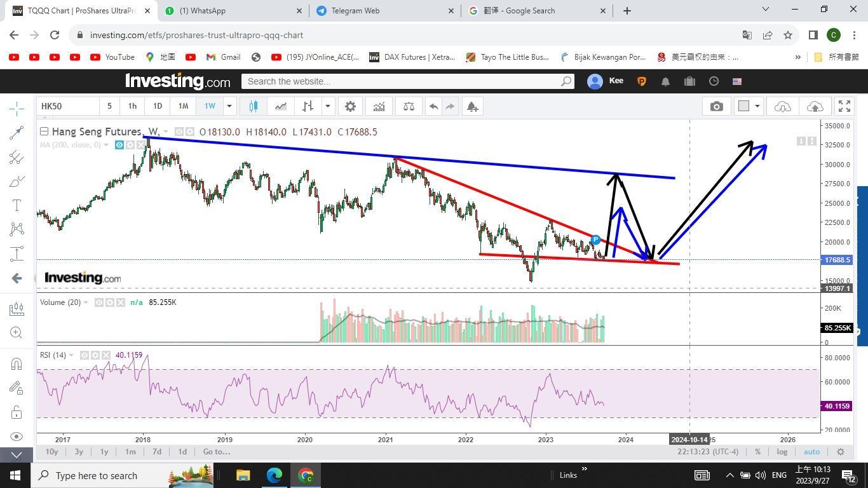This screenshot has height=488, width=868.
Task: Select the brush drawing tool
Action: click(x=17, y=182)
